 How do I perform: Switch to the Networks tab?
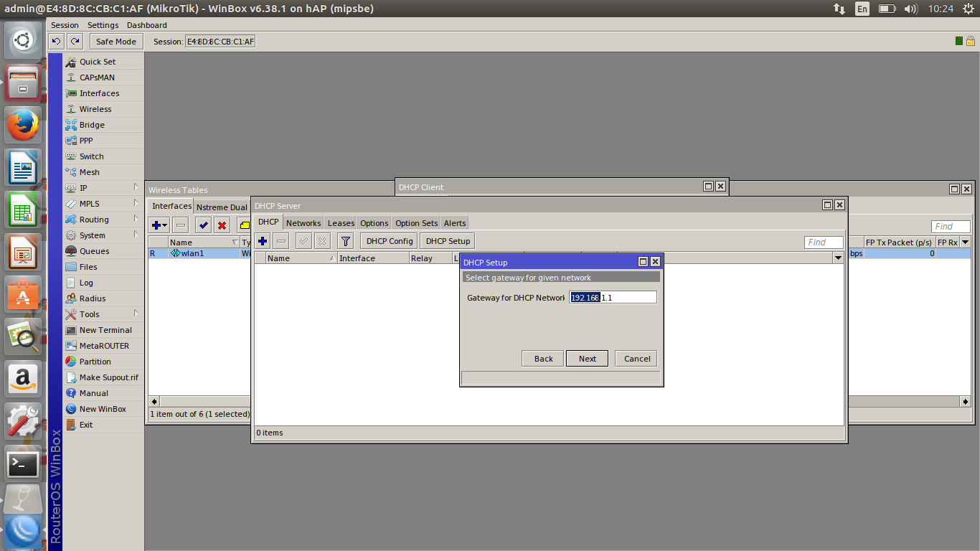click(x=303, y=223)
